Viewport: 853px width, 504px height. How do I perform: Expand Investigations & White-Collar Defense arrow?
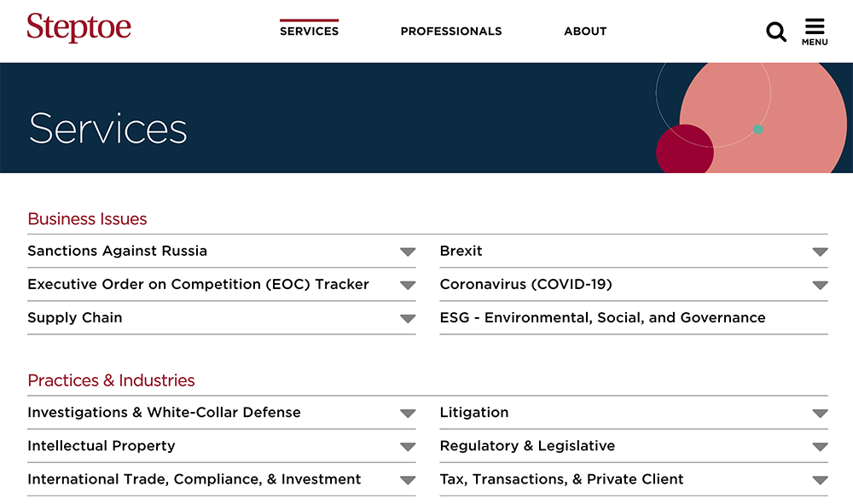408,413
